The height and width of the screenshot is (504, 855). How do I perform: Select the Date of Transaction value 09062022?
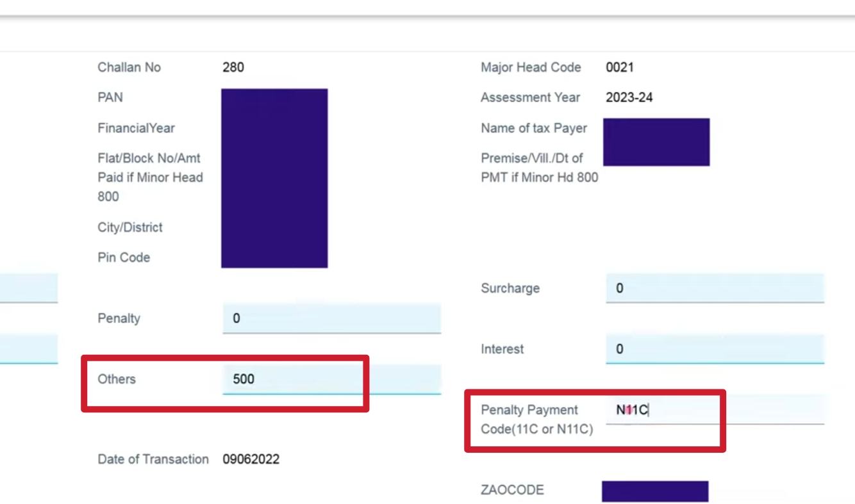click(251, 459)
